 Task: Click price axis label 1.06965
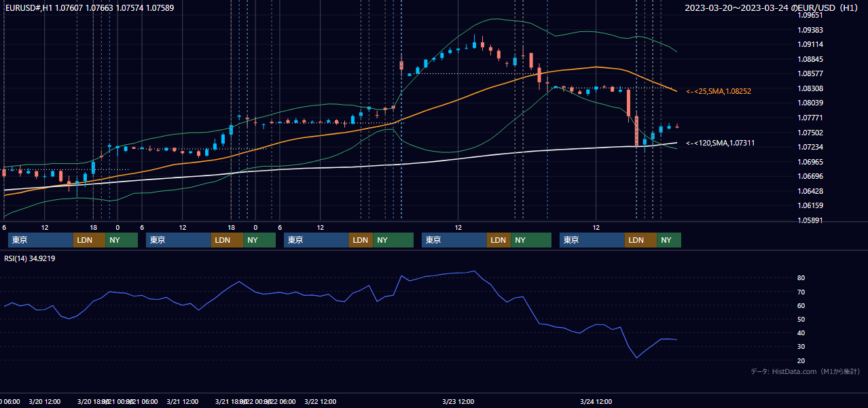point(810,162)
